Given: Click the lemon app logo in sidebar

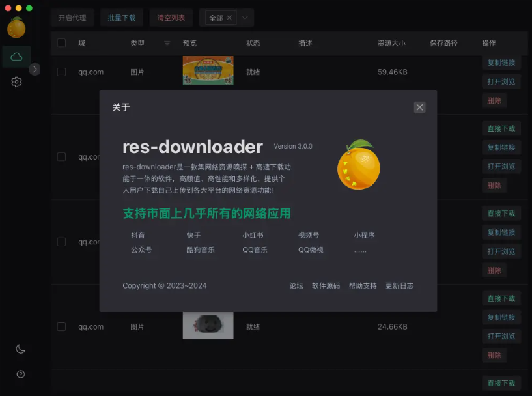Looking at the screenshot, I should 16,28.
